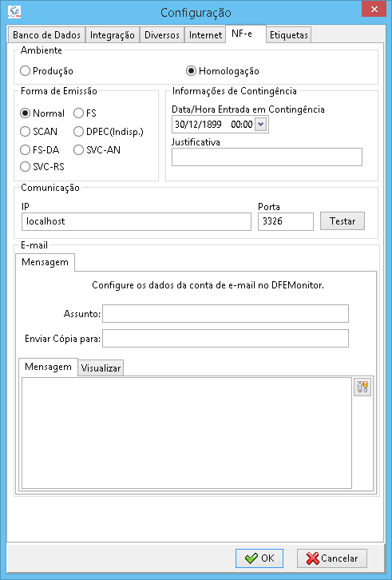This screenshot has height=580, width=392.
Task: Click the Testar connection button
Action: (x=343, y=221)
